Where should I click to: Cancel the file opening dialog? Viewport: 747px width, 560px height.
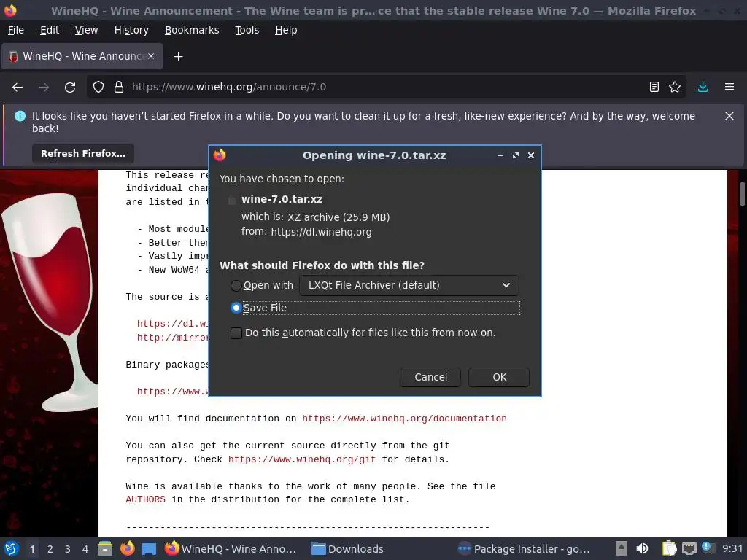[x=430, y=377]
